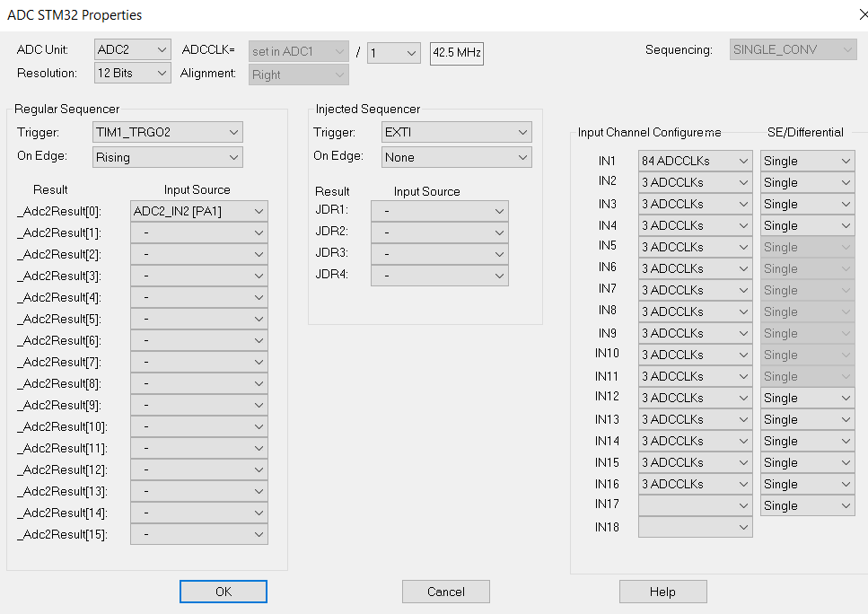Open JDR1 input source dropdown
This screenshot has width=868, height=614.
[x=440, y=211]
